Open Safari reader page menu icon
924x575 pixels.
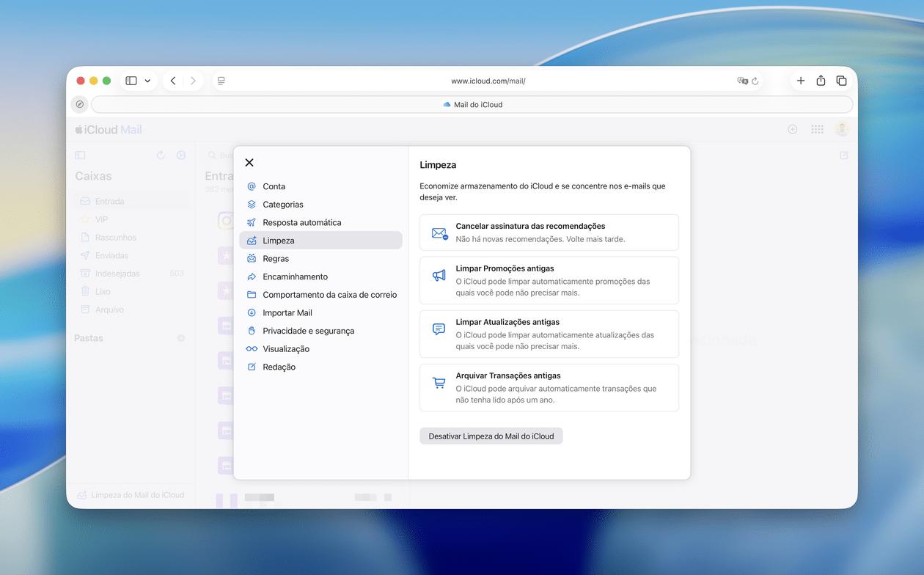point(221,81)
